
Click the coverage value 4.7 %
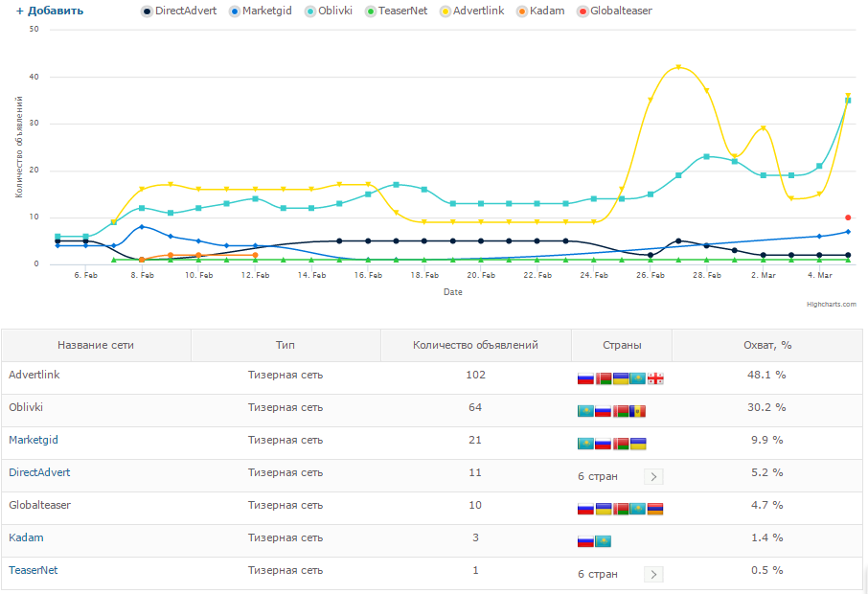pyautogui.click(x=766, y=506)
